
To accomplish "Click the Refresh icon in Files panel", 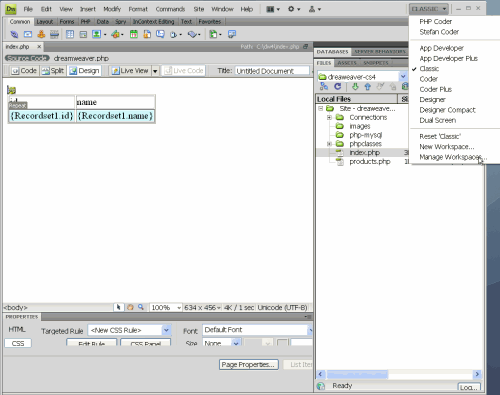I will click(x=338, y=87).
